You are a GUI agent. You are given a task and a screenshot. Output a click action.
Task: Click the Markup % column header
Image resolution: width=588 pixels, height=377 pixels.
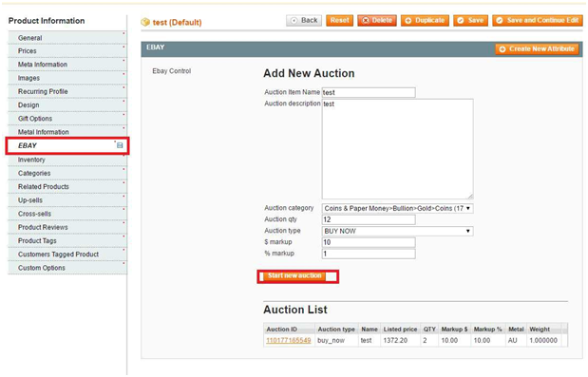tap(487, 329)
